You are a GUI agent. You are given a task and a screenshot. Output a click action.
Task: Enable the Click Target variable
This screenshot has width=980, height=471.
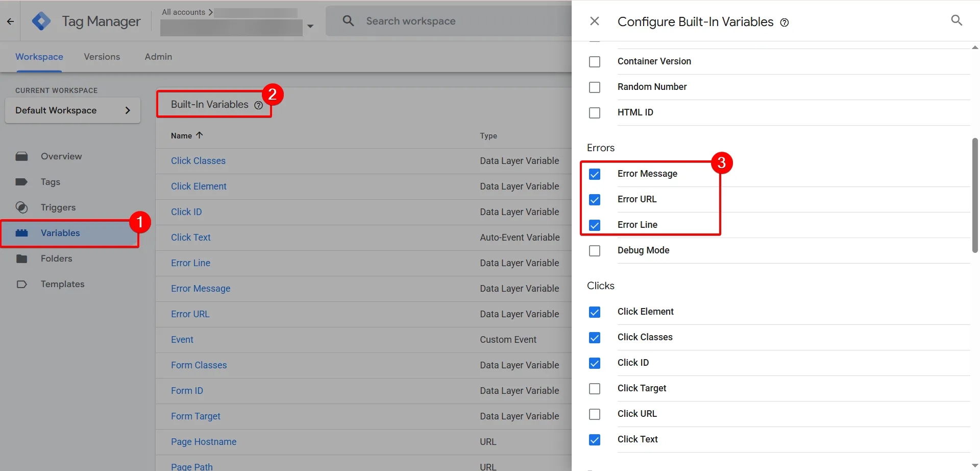pyautogui.click(x=595, y=389)
